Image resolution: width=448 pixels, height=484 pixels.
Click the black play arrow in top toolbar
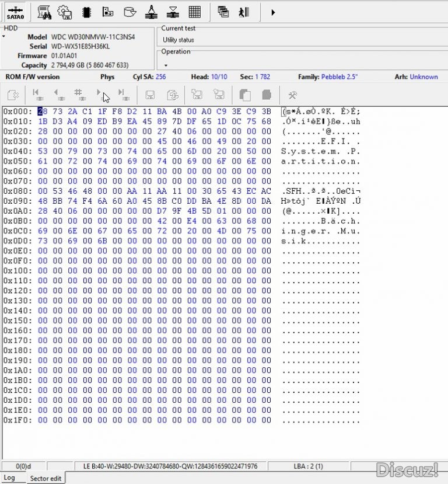point(273,13)
